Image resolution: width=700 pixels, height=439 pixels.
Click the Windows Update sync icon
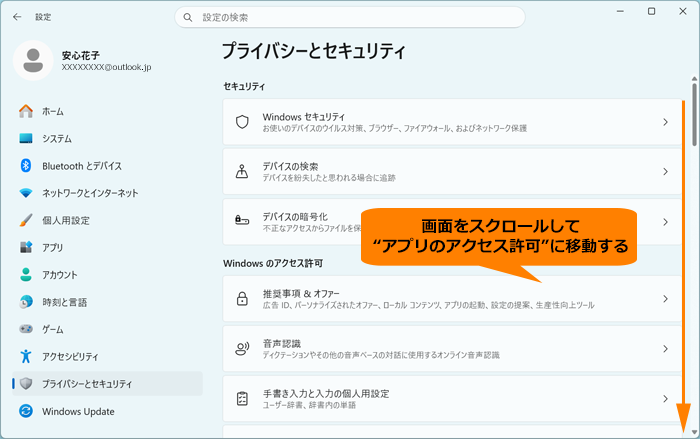pyautogui.click(x=26, y=411)
